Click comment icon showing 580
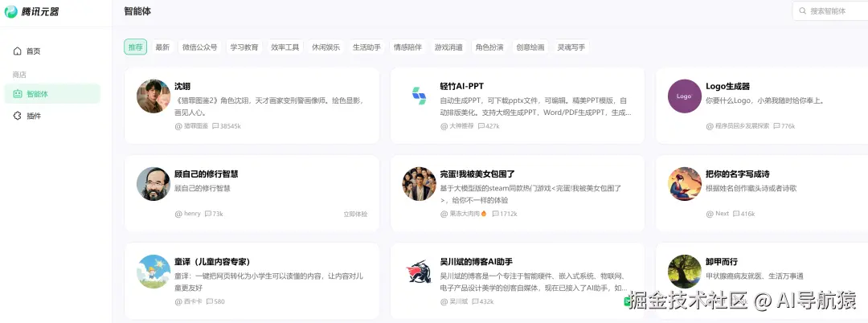Screen dimensions: 868x323 tap(210, 301)
